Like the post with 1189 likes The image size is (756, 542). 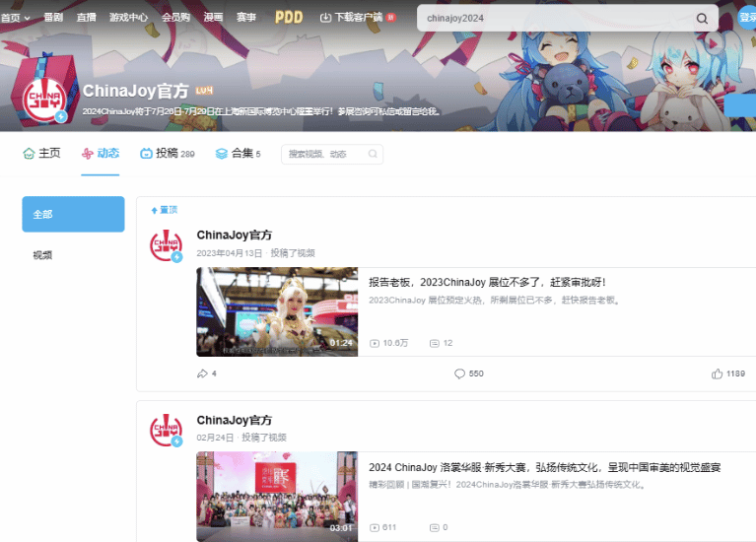click(x=717, y=373)
